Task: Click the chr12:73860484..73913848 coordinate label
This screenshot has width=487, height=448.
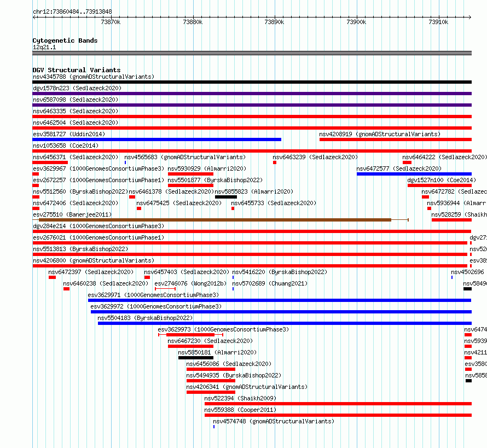Action: point(72,11)
